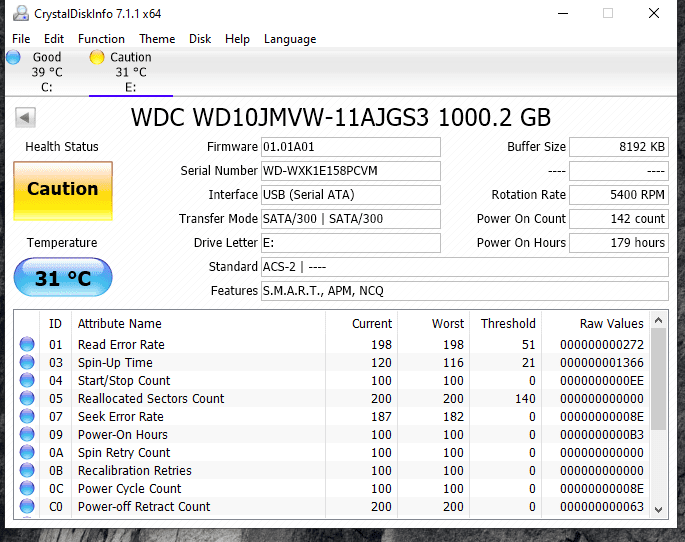Screen dimensions: 685x542
Task: Click the status orb for Recalibration Retries
Action: click(x=27, y=470)
